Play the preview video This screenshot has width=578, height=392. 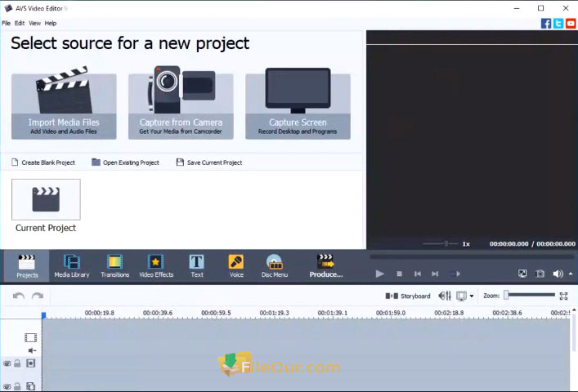[379, 274]
